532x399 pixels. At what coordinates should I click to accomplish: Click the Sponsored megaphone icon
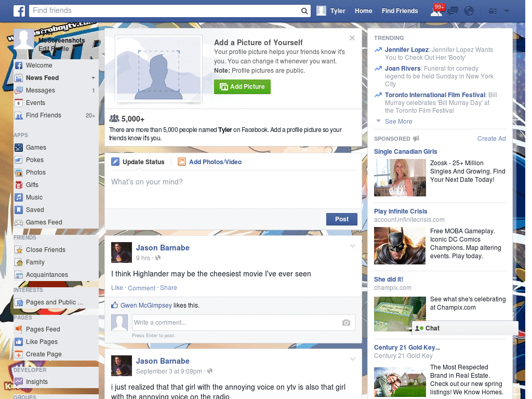[416, 138]
